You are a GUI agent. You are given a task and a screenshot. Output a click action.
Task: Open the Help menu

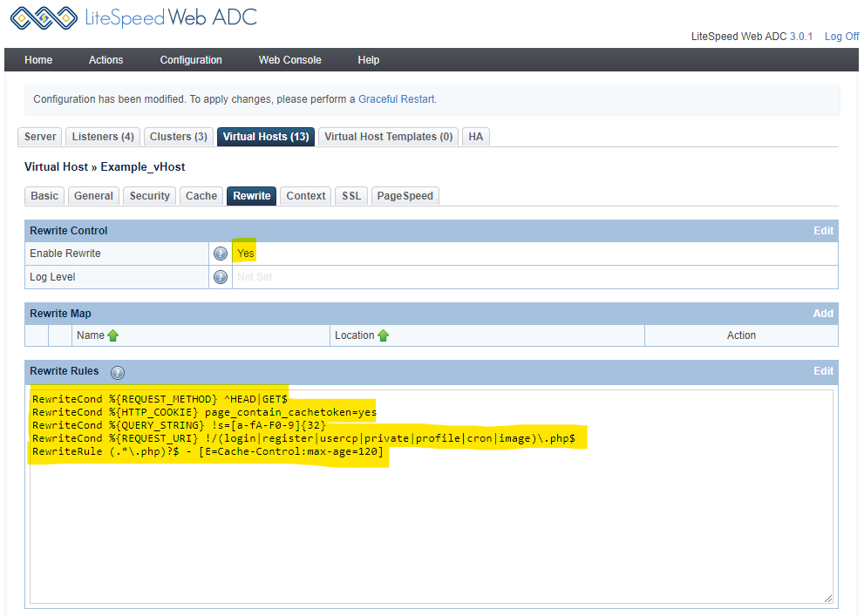click(369, 59)
